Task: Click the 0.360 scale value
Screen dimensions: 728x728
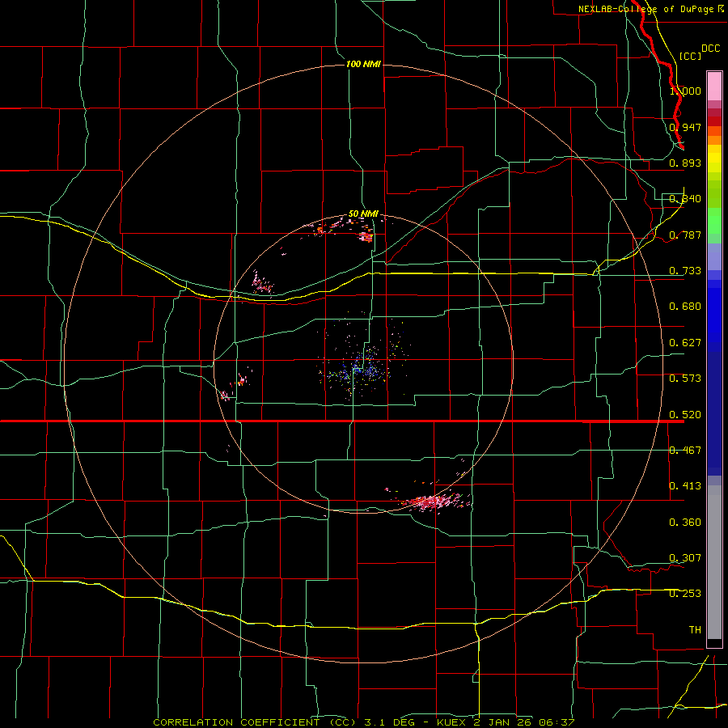Action: pyautogui.click(x=685, y=522)
